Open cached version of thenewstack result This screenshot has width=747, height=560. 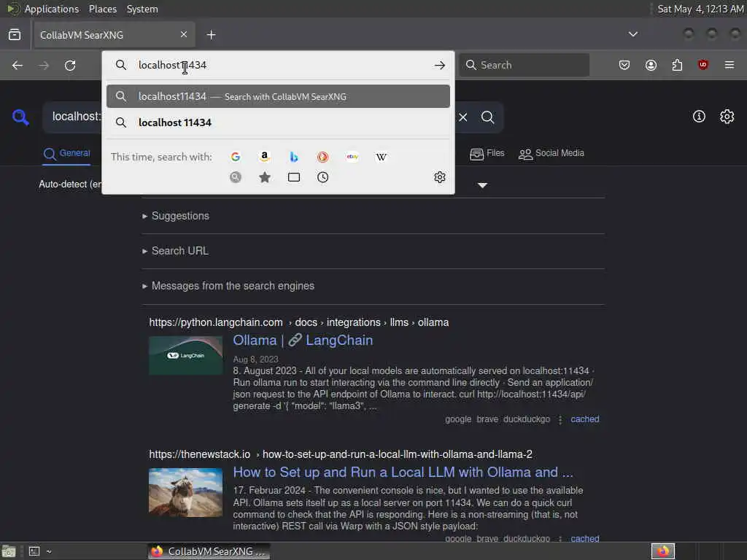pos(585,538)
